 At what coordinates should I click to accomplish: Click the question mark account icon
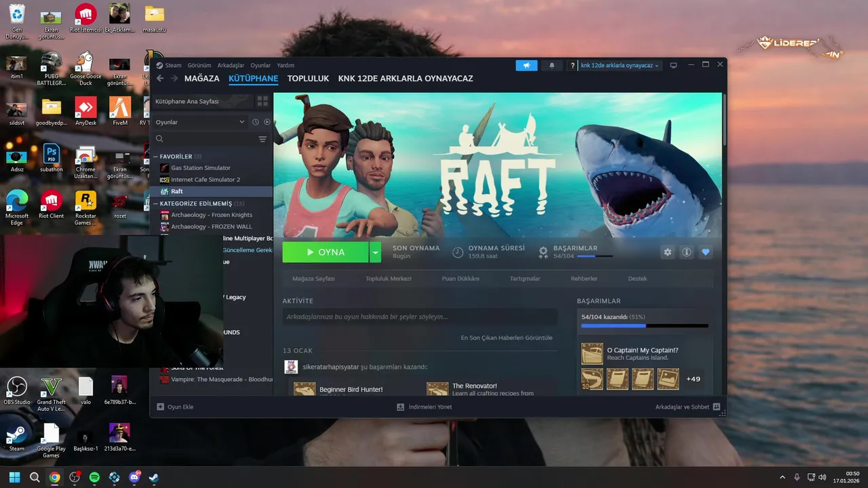pyautogui.click(x=573, y=66)
